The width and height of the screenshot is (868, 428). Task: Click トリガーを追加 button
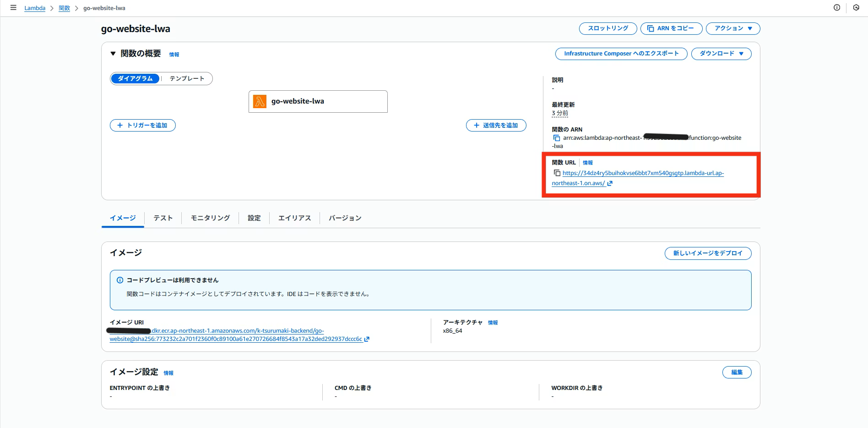coord(143,125)
